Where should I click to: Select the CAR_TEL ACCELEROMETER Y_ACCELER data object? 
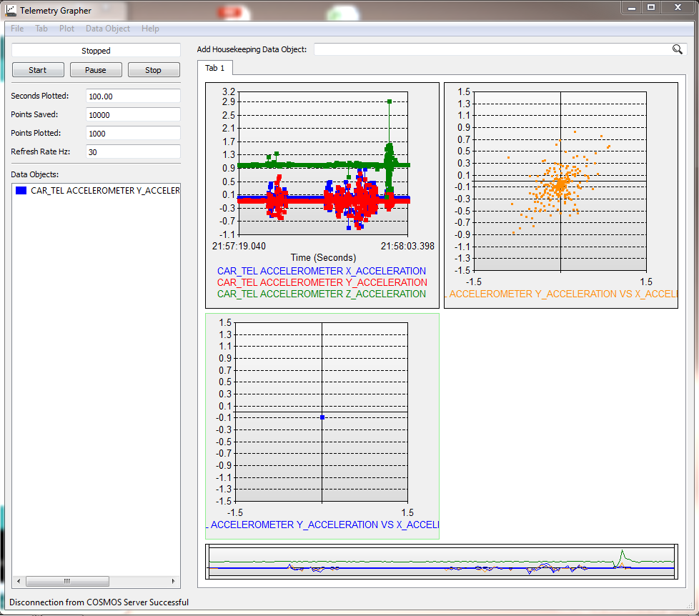point(96,191)
